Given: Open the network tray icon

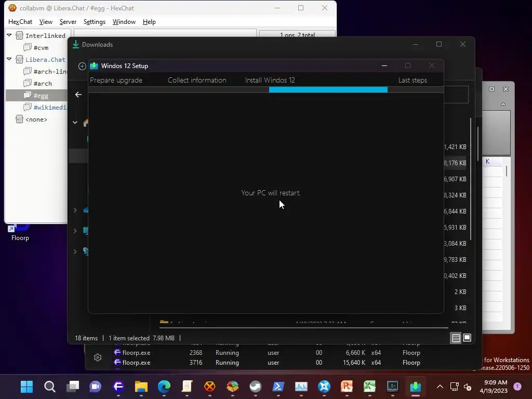Looking at the screenshot, I should point(454,387).
